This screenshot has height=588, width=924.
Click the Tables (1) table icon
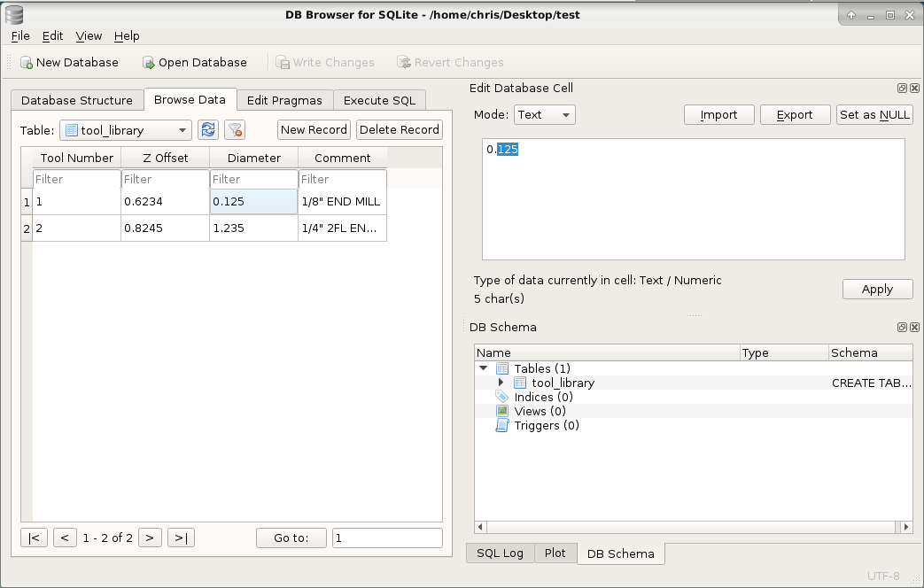pyautogui.click(x=502, y=368)
